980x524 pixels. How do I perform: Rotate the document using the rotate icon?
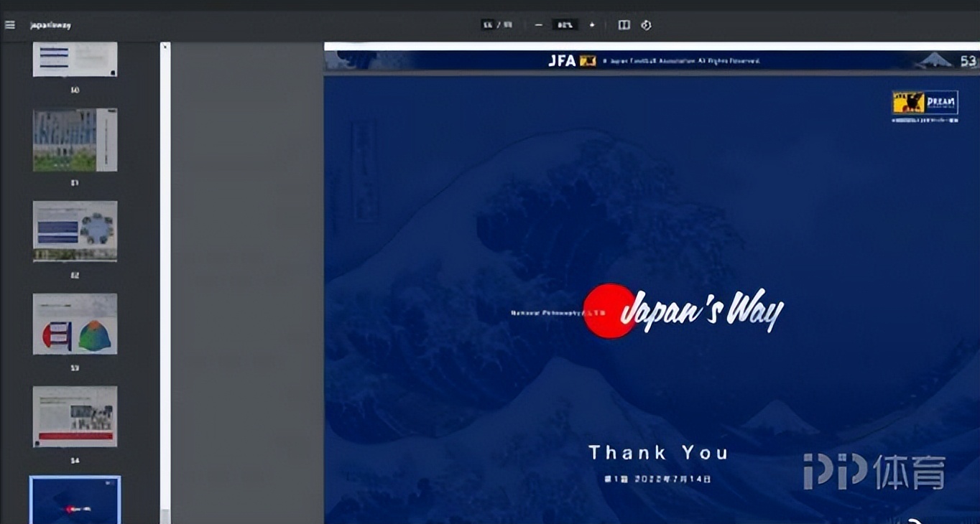pyautogui.click(x=646, y=25)
